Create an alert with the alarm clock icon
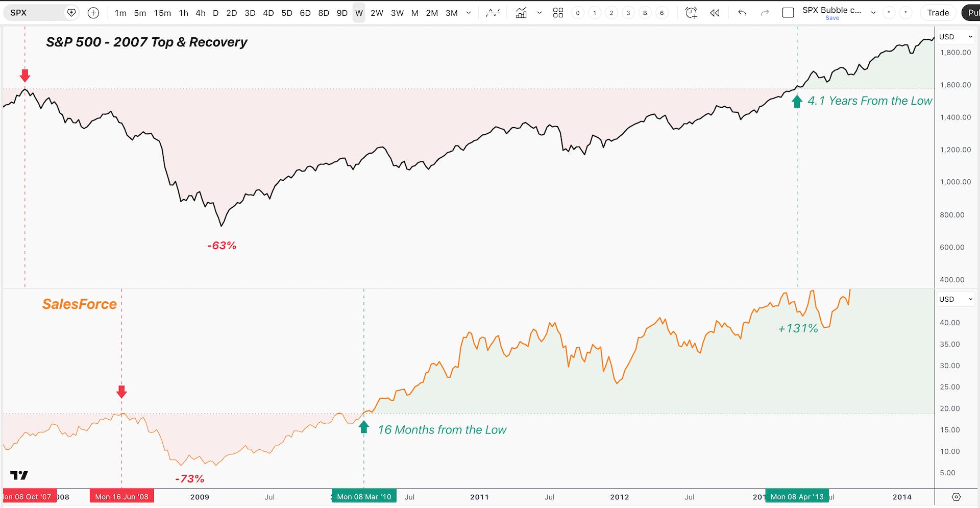 691,13
